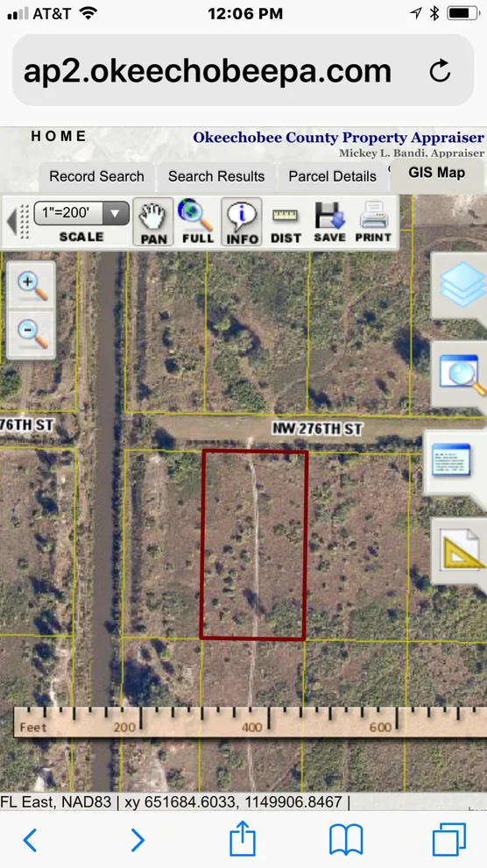Open the Safari share sheet
This screenshot has width=487, height=868.
click(243, 837)
